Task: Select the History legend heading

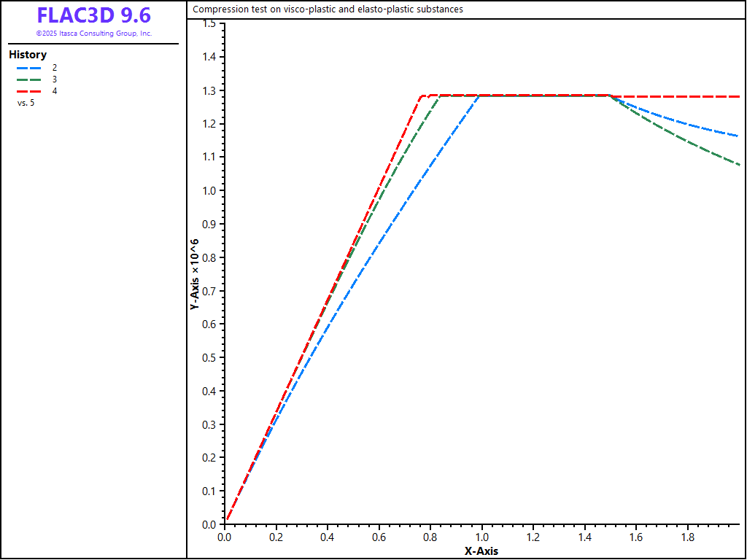Action: click(x=28, y=55)
